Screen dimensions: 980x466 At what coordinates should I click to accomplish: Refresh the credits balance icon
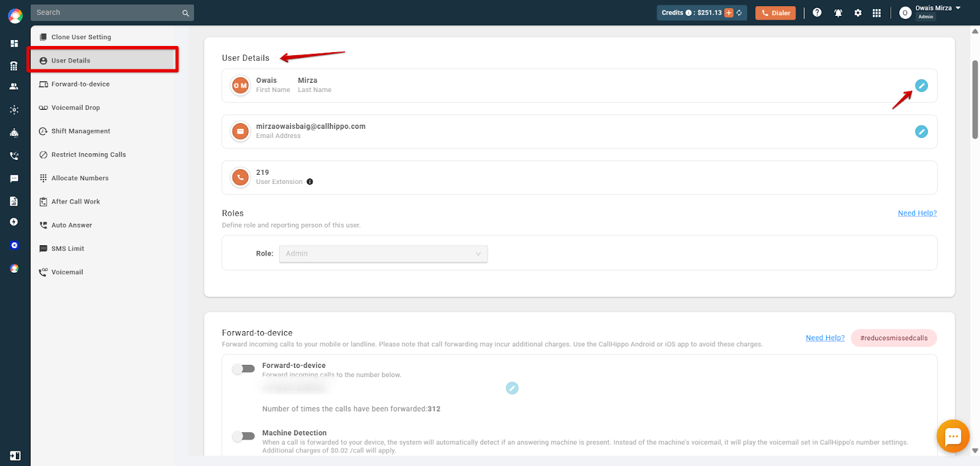coord(739,13)
